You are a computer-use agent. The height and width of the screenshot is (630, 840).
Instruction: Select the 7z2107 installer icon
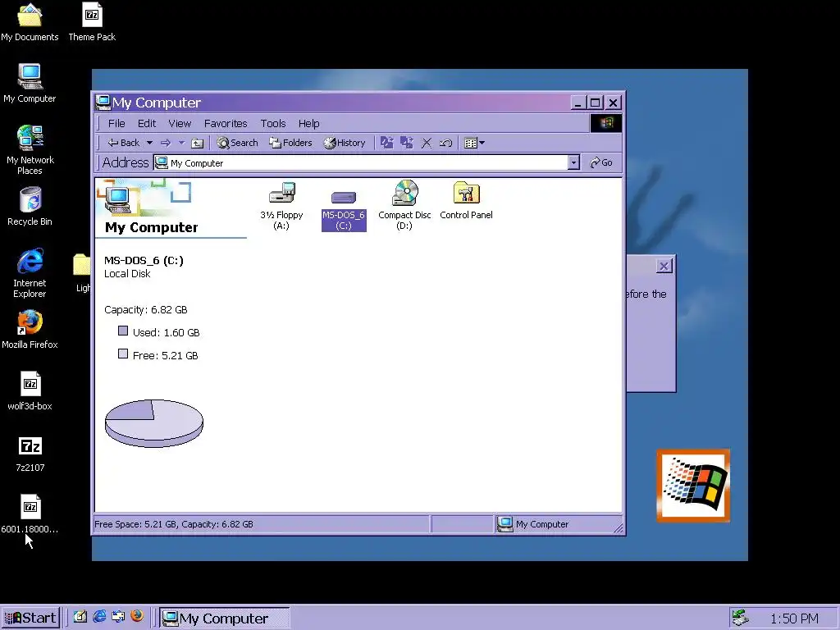[30, 454]
